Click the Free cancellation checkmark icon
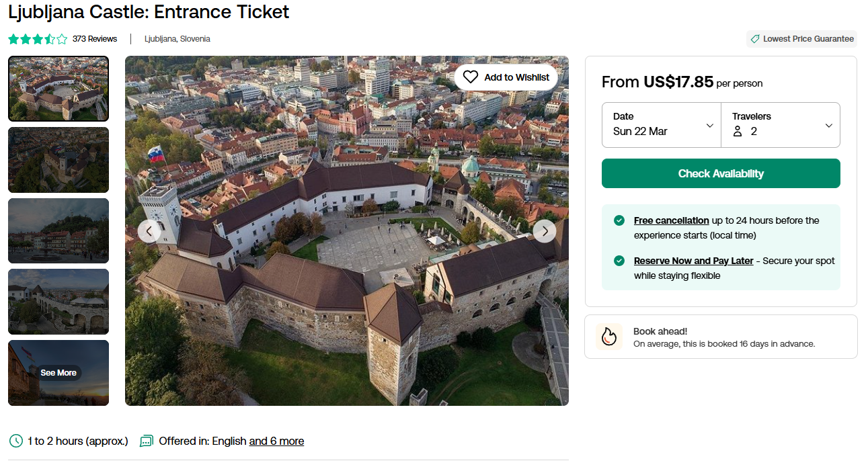Screen dimensions: 868x469 [x=619, y=220]
